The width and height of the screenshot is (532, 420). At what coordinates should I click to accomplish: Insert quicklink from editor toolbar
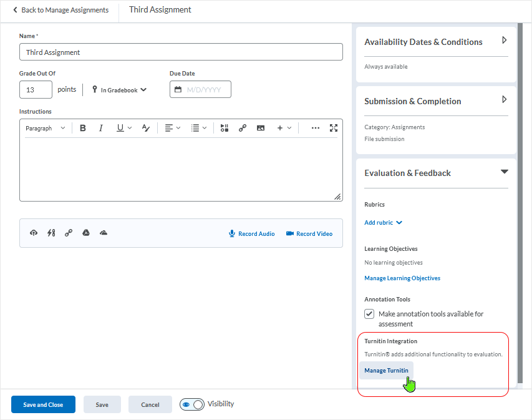[242, 128]
